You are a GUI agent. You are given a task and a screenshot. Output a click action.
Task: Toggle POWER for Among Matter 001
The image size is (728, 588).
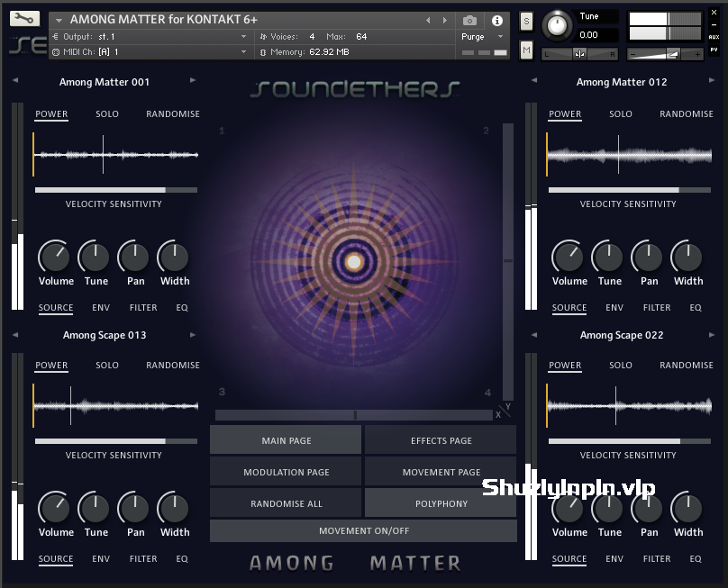pyautogui.click(x=51, y=114)
